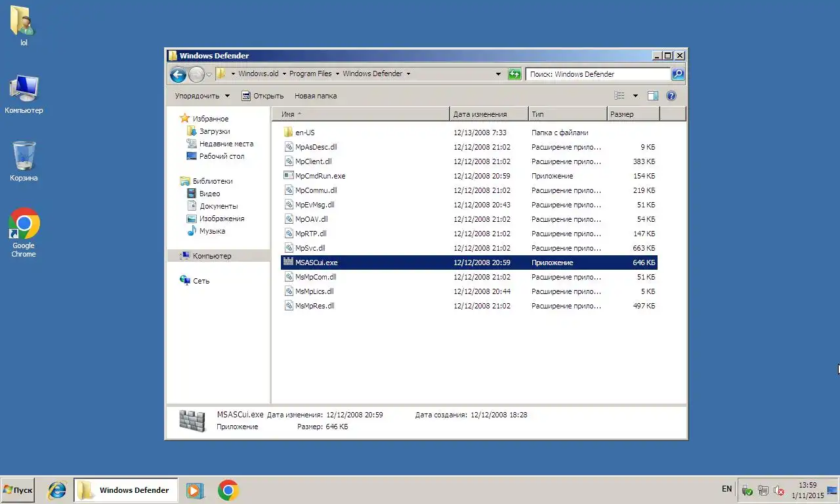The image size is (840, 504).
Task: Launch Chrome from the taskbar
Action: coord(228,490)
